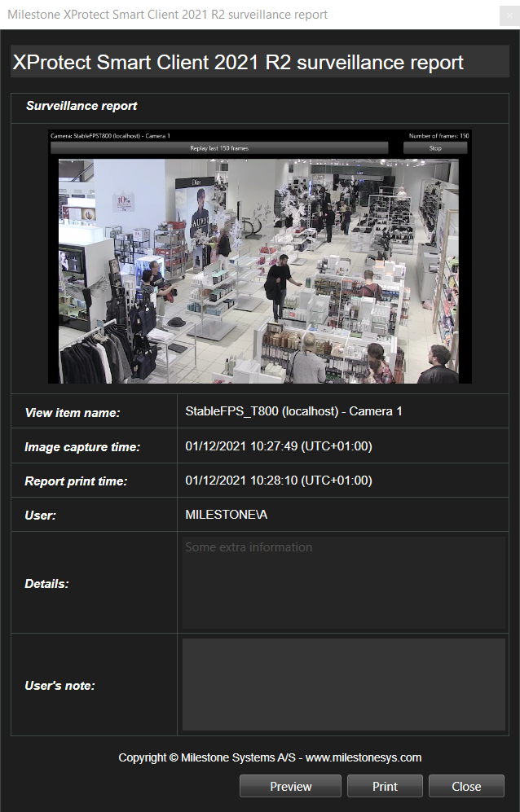Click the 'User:' field label
This screenshot has height=812, width=520.
[x=40, y=516]
